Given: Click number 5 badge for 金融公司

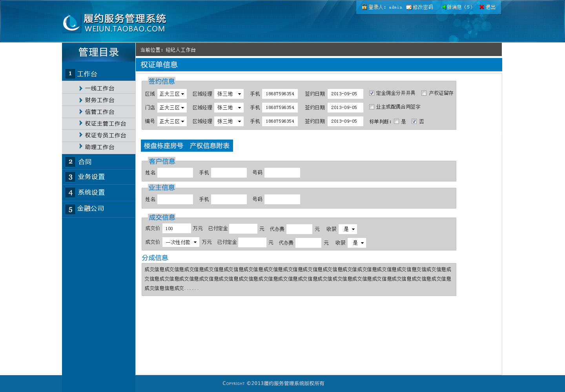Looking at the screenshot, I should pos(70,209).
